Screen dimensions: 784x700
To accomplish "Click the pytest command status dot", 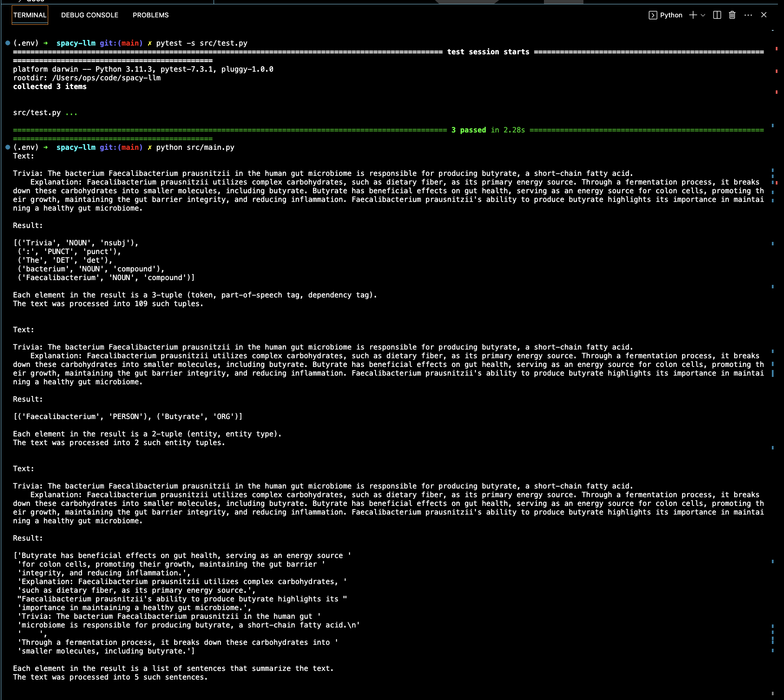I will tap(8, 43).
